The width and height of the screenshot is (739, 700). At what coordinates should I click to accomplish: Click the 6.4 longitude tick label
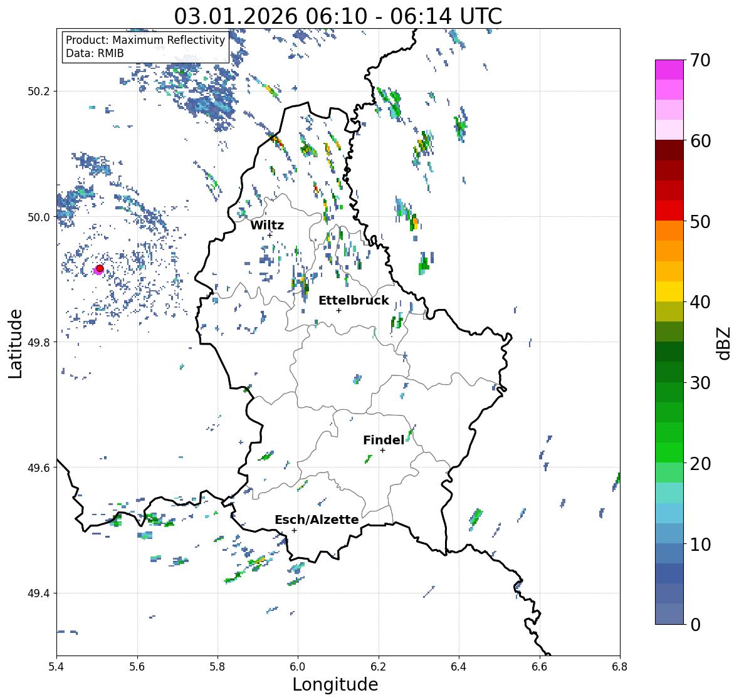point(459,667)
